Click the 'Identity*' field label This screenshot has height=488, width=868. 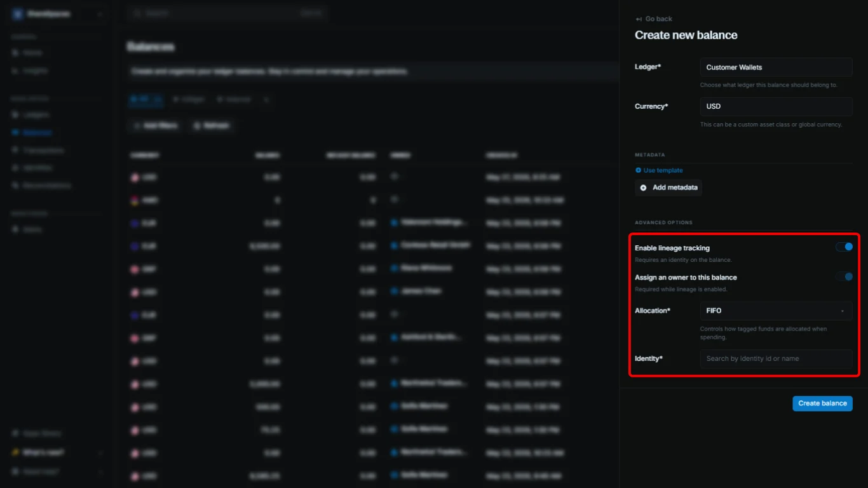tap(649, 358)
